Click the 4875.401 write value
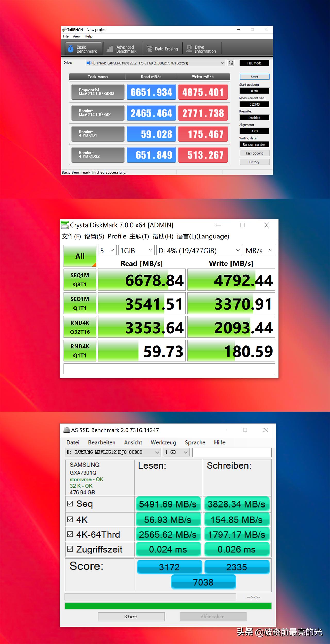Viewport: 330px width, 644px height. (203, 92)
